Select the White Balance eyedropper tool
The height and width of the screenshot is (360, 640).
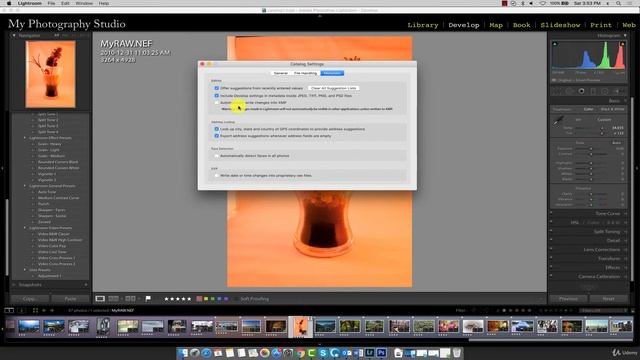pyautogui.click(x=558, y=121)
